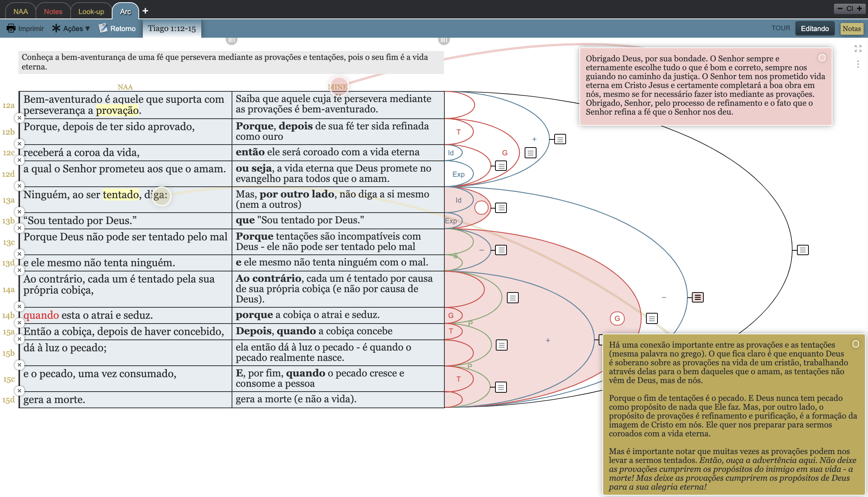
Task: Click the Editando button
Action: click(x=815, y=28)
